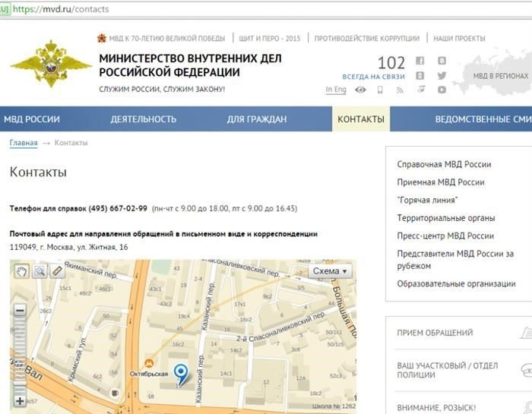The height and width of the screenshot is (414, 532).
Task: Click the Всегда на связи caption
Action: click(374, 77)
